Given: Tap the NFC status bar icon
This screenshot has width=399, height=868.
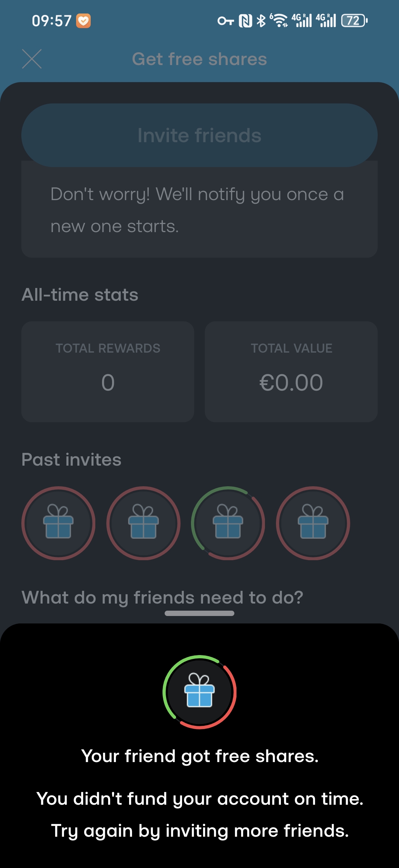Looking at the screenshot, I should point(245,21).
